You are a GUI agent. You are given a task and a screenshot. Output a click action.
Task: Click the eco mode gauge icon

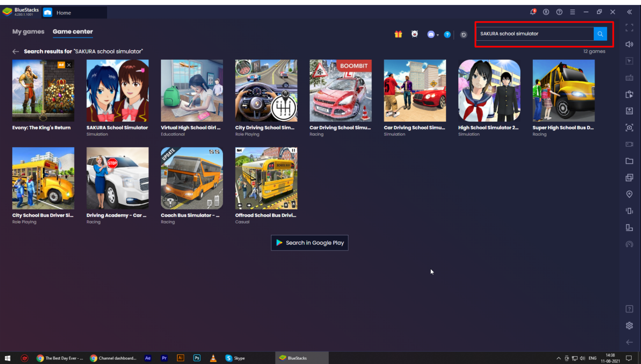629,244
